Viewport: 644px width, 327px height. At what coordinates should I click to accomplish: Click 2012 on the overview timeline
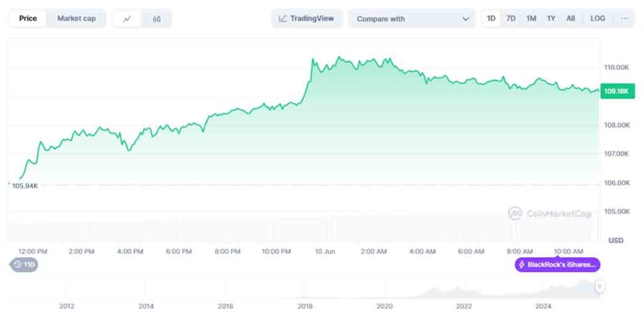(67, 306)
